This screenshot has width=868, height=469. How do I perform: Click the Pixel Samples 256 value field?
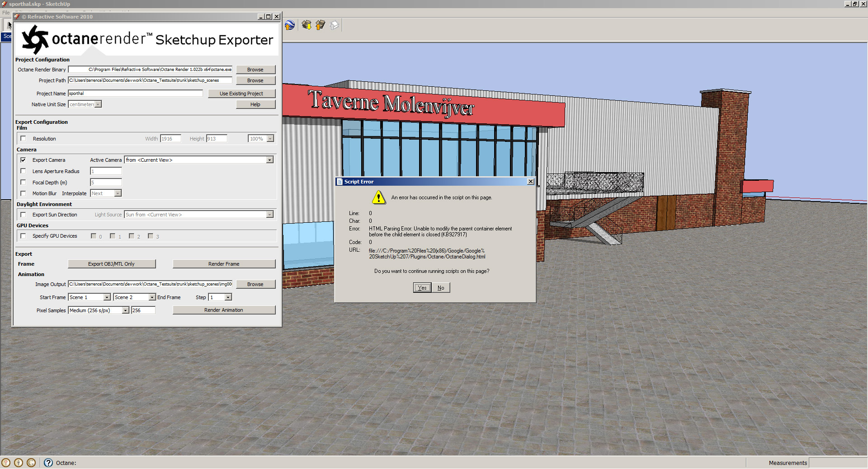pos(143,310)
